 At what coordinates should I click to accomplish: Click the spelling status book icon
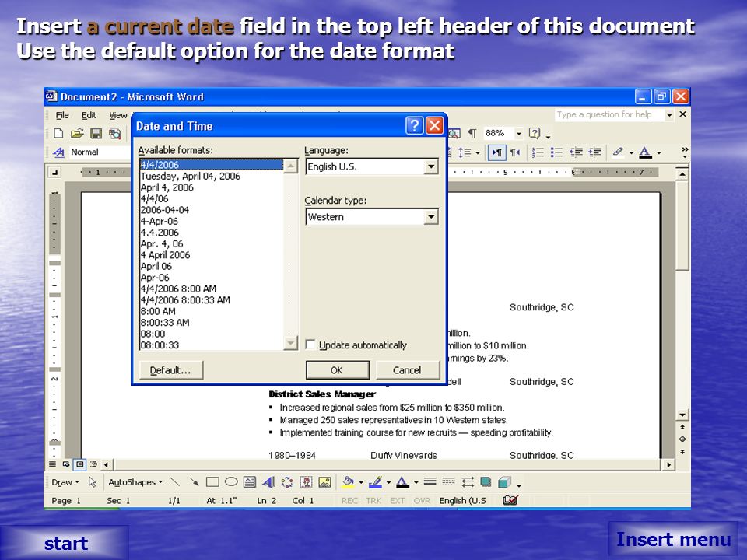coord(510,500)
